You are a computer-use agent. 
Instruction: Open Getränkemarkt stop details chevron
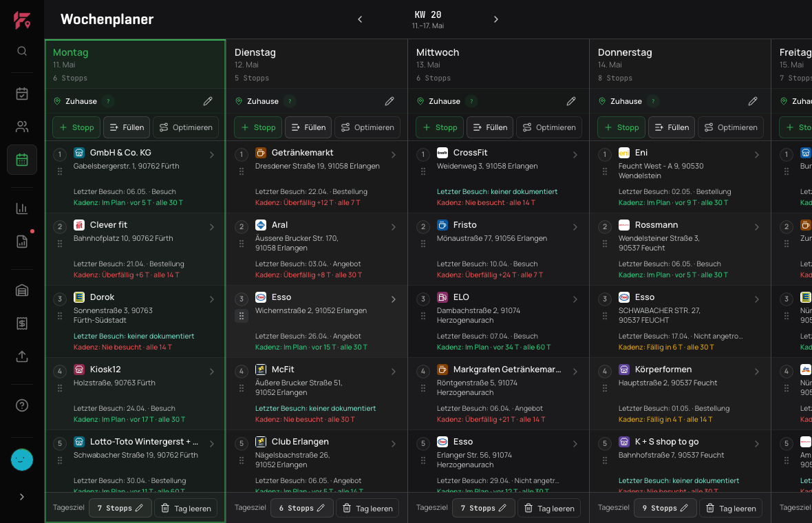pyautogui.click(x=394, y=155)
